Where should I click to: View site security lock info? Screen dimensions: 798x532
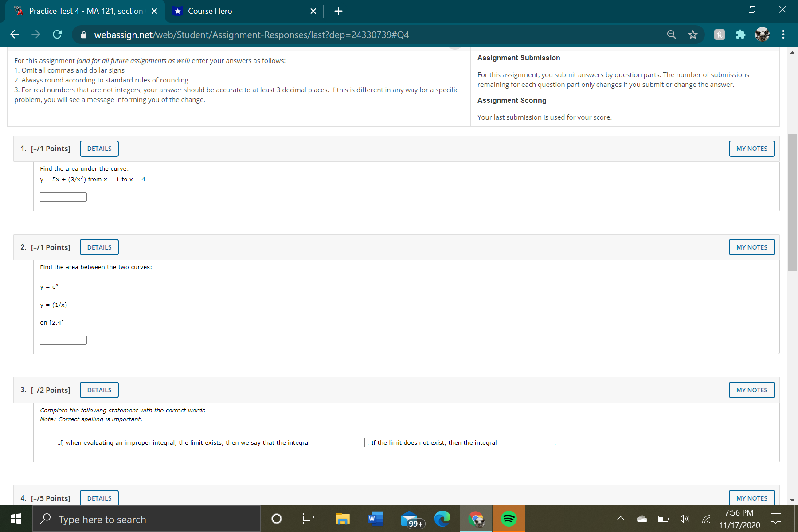coord(84,35)
